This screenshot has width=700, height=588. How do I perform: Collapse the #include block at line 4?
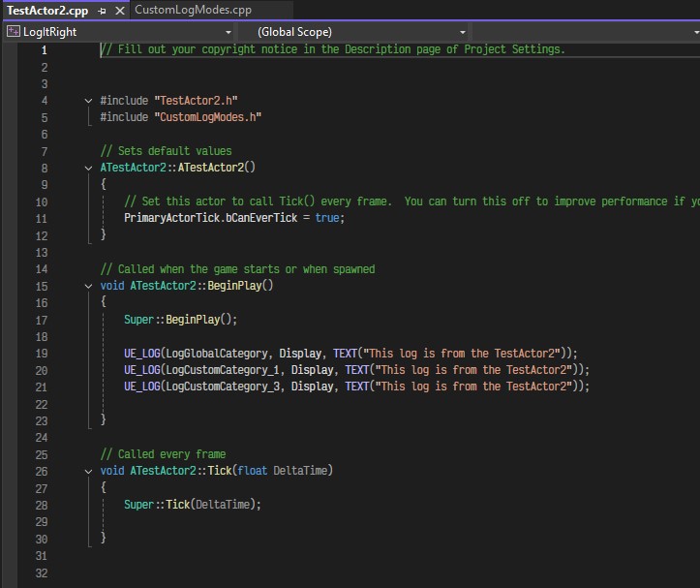[x=90, y=101]
